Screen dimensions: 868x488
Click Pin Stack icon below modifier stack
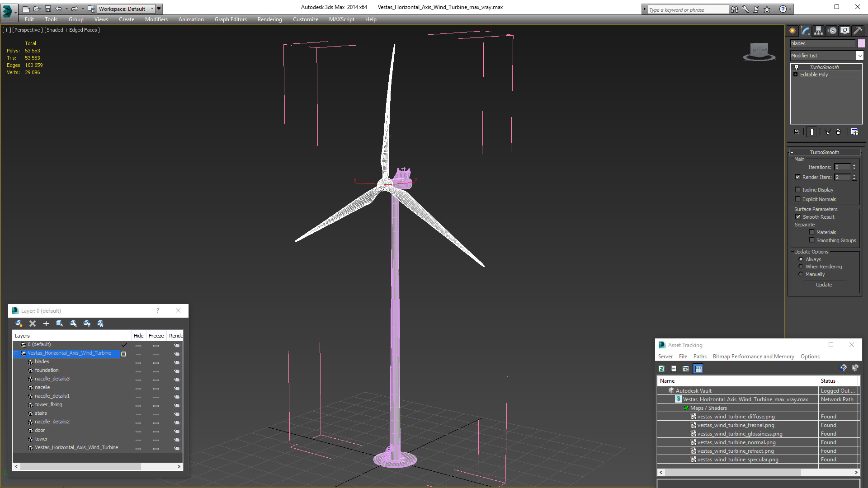(796, 132)
